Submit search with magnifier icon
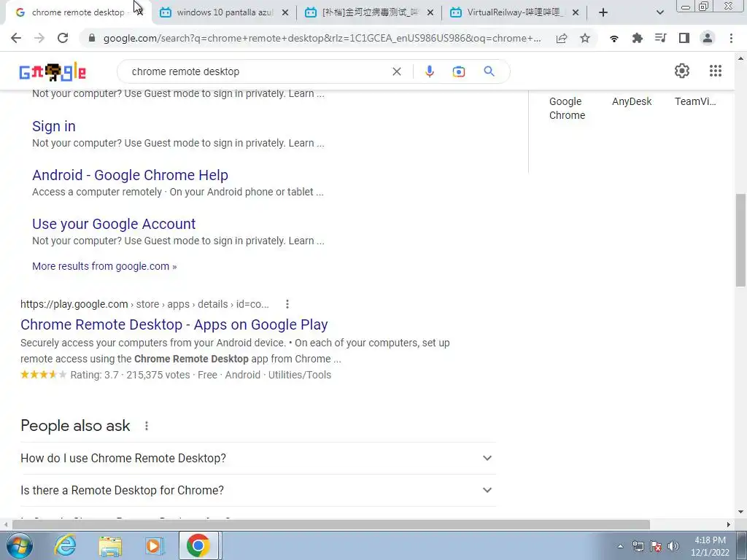747x560 pixels. 489,71
